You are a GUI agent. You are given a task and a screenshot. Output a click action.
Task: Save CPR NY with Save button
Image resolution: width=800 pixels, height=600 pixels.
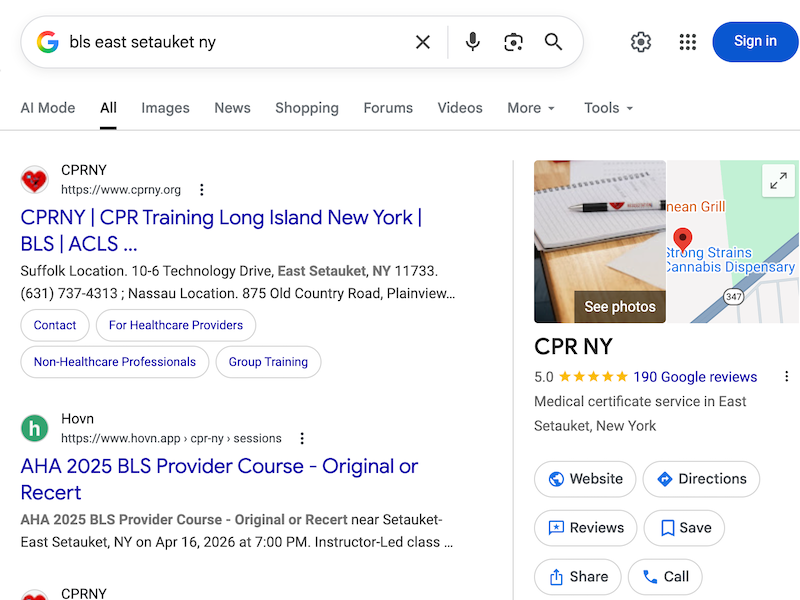tap(684, 528)
